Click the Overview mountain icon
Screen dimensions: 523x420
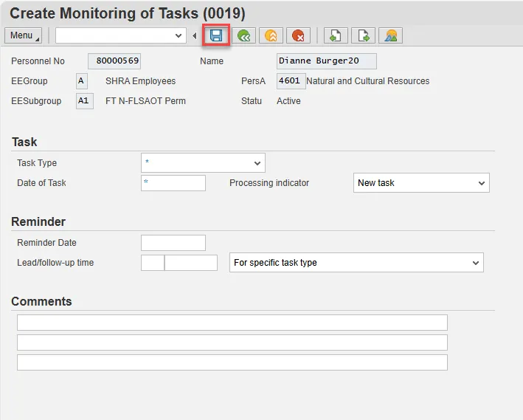point(390,35)
